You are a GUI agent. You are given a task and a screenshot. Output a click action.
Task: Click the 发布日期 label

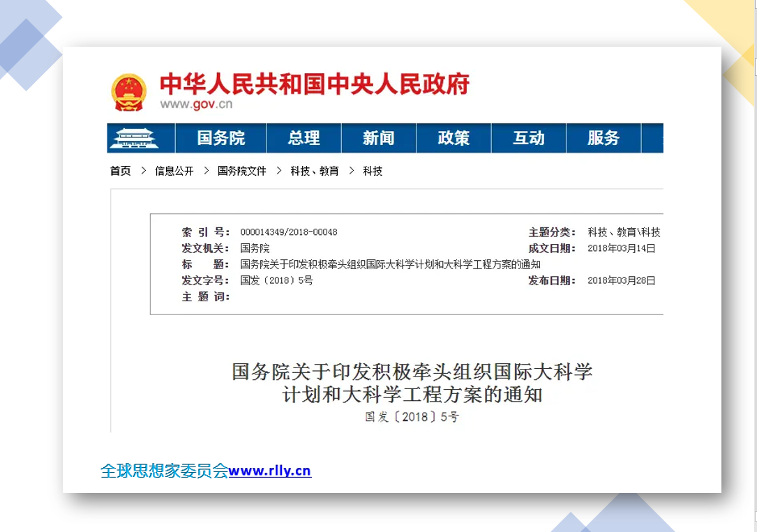(x=552, y=280)
